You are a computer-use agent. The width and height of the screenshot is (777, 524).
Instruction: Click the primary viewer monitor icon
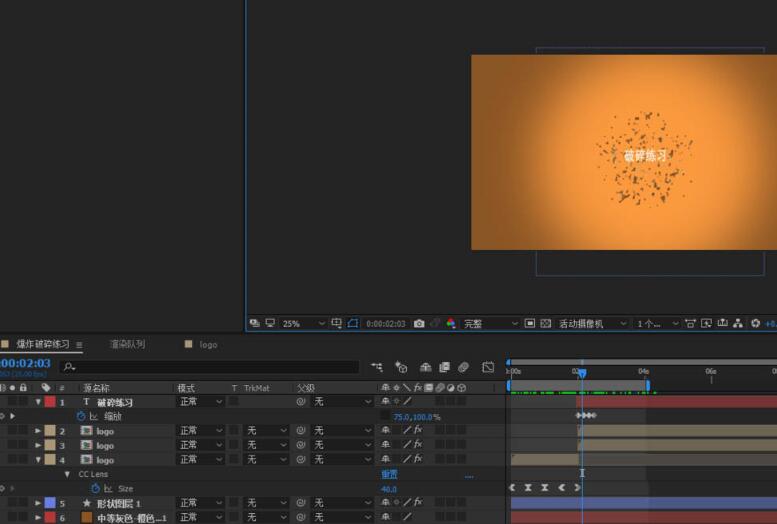270,323
